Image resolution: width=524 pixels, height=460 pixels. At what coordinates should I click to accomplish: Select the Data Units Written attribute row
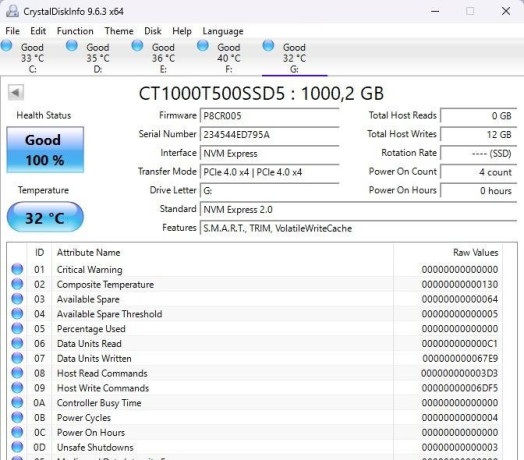click(255, 358)
